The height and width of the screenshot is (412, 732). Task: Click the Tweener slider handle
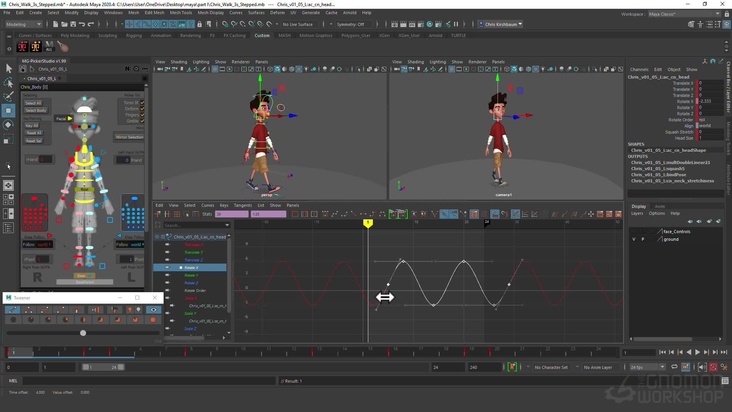click(x=83, y=333)
